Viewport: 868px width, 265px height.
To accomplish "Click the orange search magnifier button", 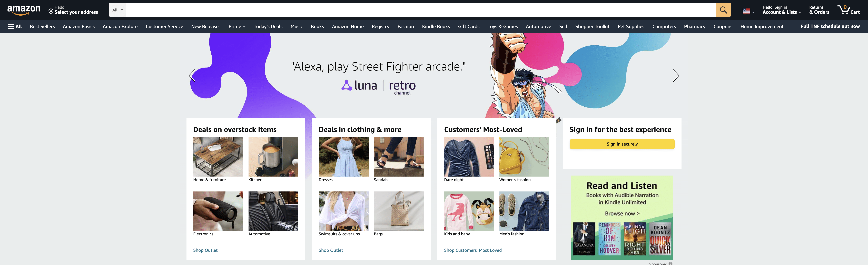I will coord(723,10).
